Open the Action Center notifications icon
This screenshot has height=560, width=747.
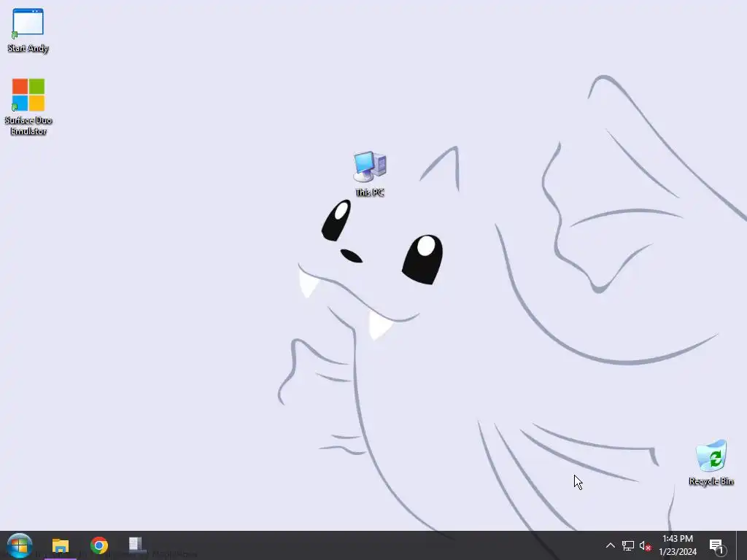(717, 545)
